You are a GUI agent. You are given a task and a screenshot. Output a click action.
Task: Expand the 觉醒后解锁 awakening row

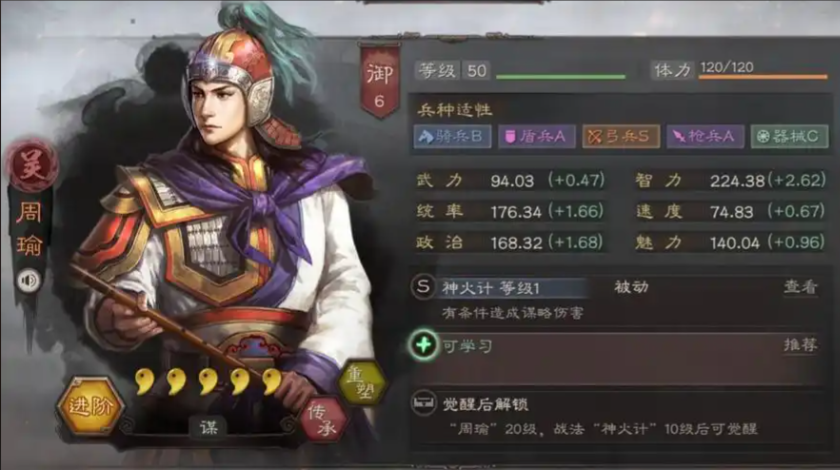(617, 417)
